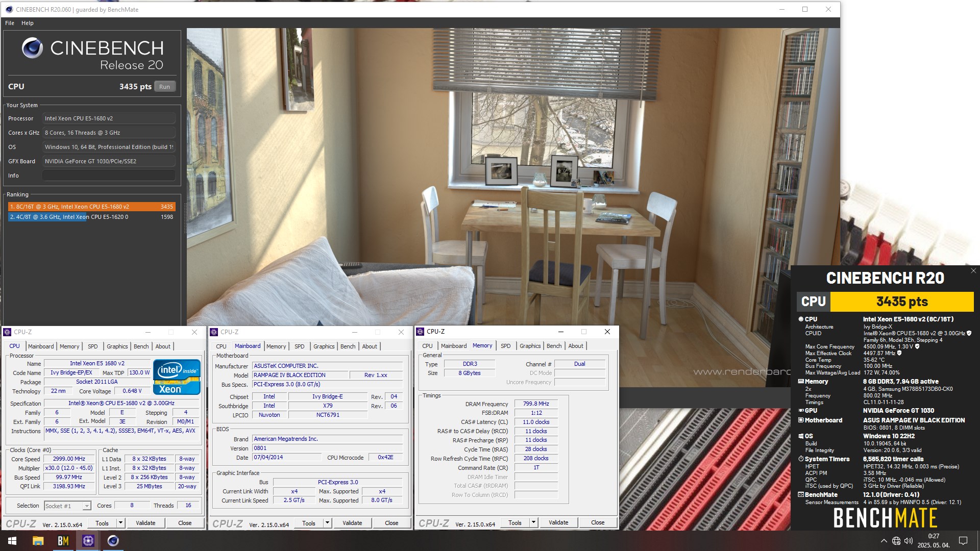Select ranking entry Xeon E5-1680 v2

point(91,207)
